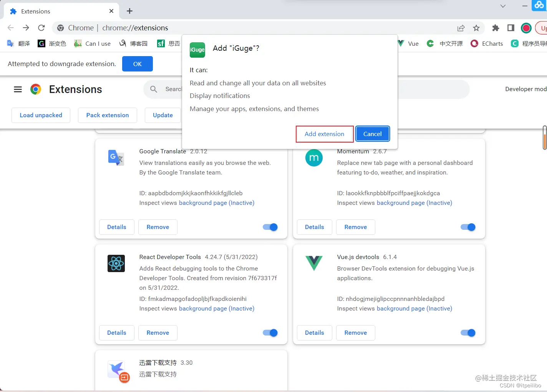This screenshot has width=547, height=392.
Task: Remove the Google Translate extension
Action: tap(158, 227)
